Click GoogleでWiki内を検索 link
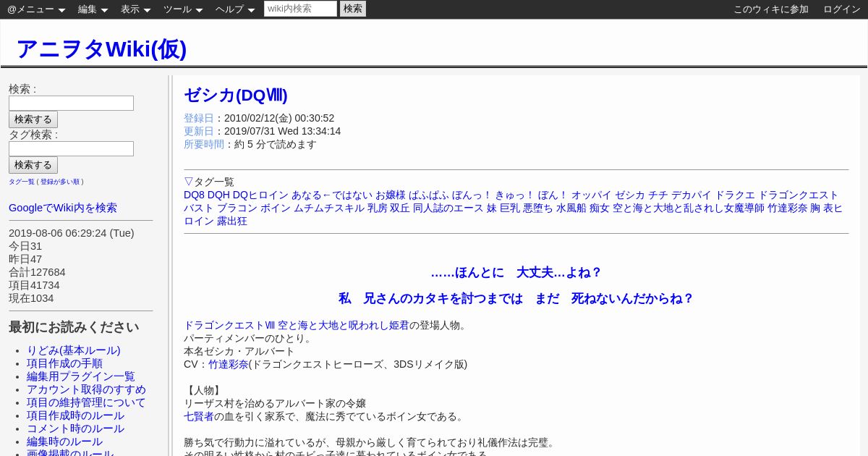Screen dimensions: 868x456 pos(63,208)
